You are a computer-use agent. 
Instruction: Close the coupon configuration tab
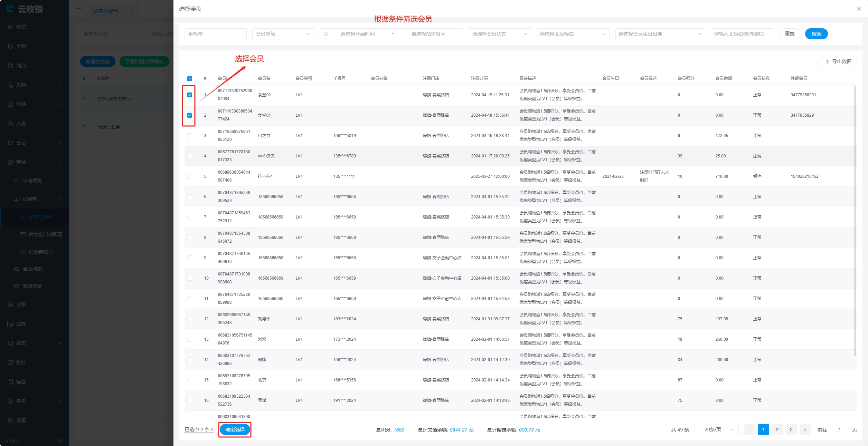pos(132,11)
